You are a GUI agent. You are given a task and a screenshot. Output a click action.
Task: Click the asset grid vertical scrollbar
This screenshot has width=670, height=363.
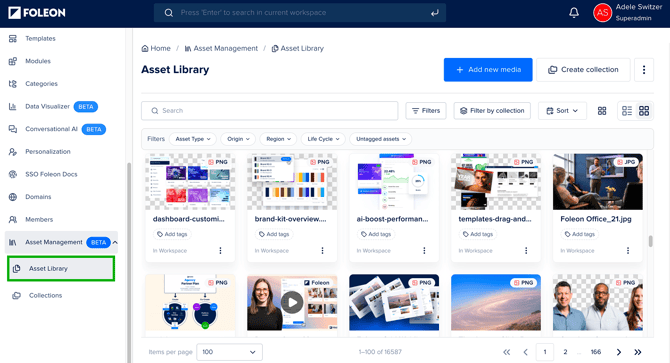tap(651, 241)
